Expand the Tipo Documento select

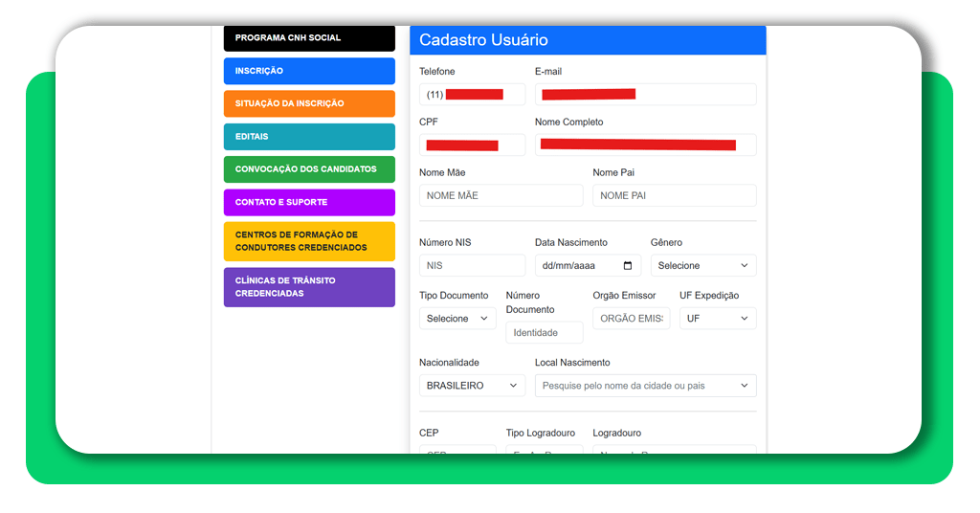(x=457, y=319)
